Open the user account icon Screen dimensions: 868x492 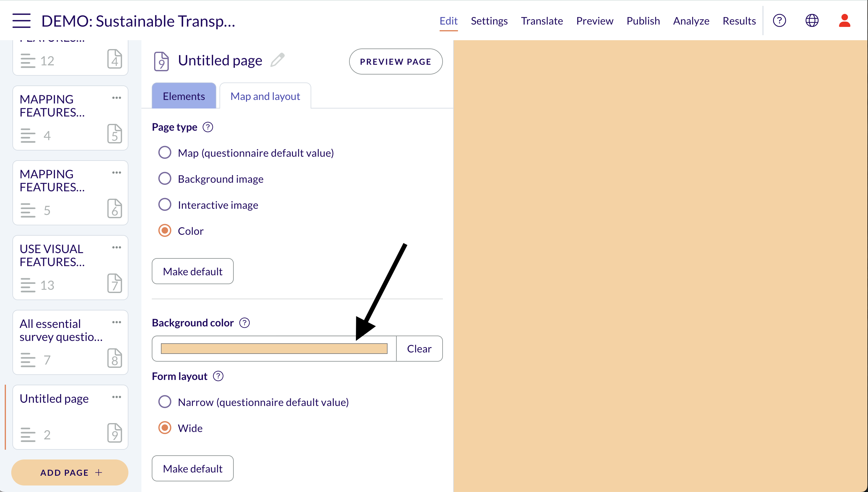pos(844,21)
